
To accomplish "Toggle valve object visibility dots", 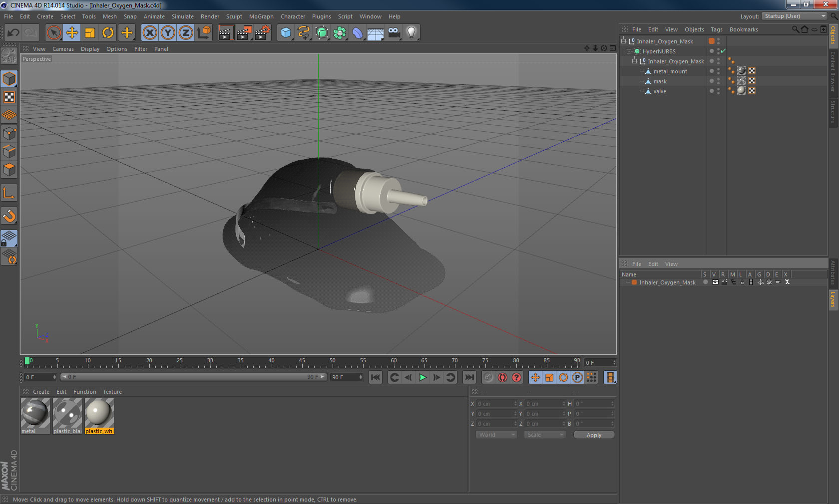I will [x=719, y=91].
